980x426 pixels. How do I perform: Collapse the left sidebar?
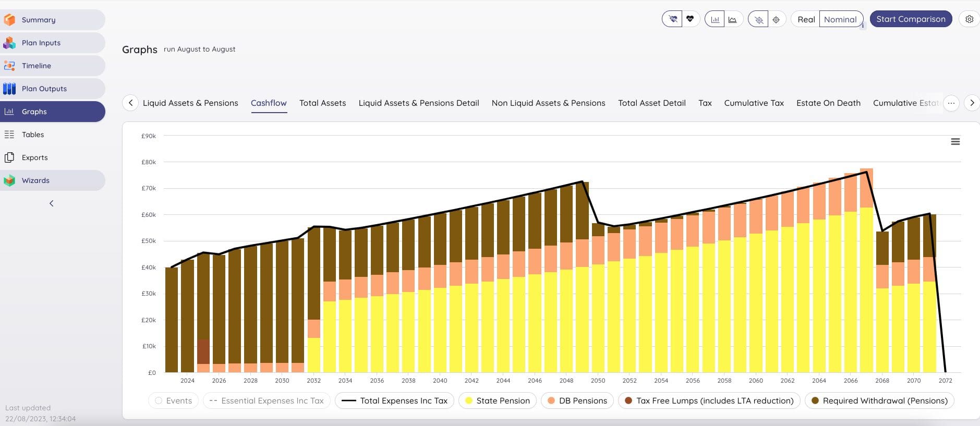51,203
